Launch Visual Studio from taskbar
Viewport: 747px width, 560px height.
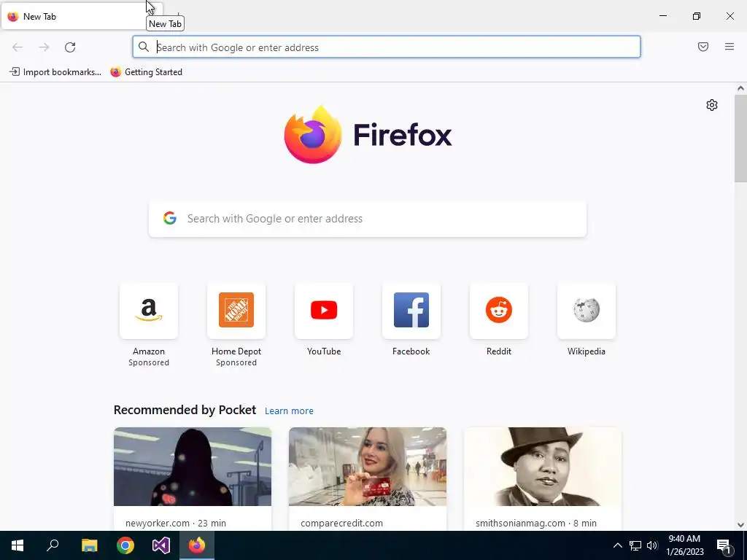coord(161,545)
